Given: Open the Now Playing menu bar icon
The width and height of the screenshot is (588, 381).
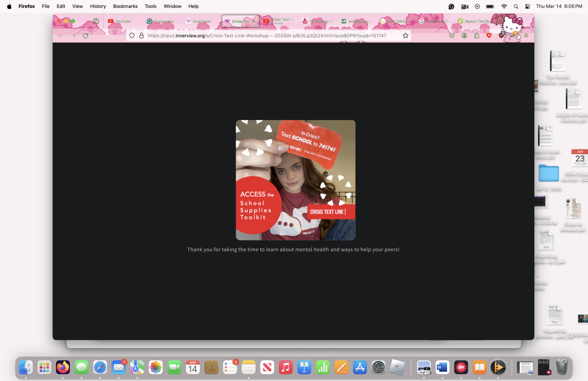Looking at the screenshot, I should tap(477, 6).
